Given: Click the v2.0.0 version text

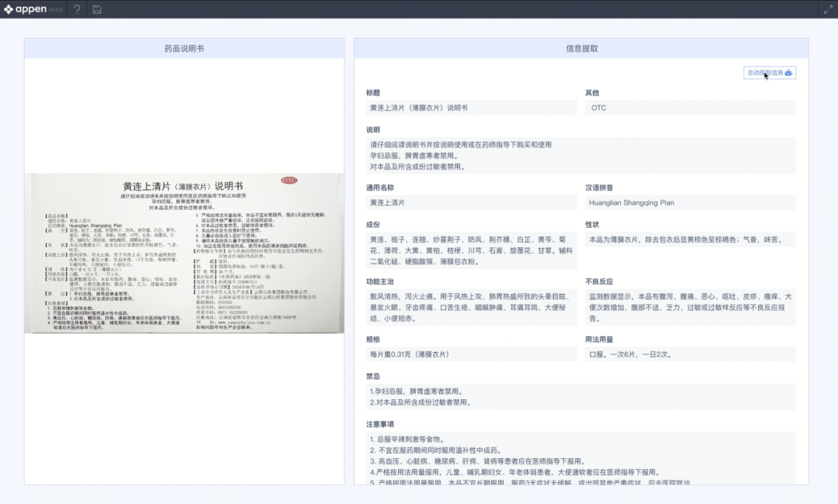Looking at the screenshot, I should [x=56, y=10].
